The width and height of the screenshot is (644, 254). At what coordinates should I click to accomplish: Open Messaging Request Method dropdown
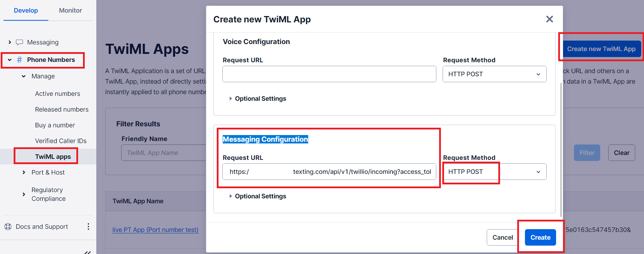point(494,172)
